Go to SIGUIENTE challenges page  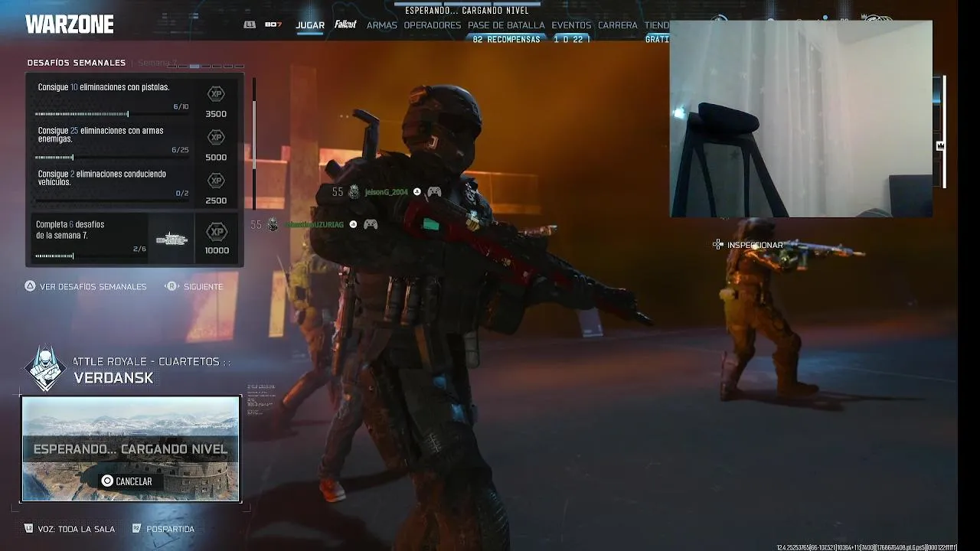(x=203, y=286)
